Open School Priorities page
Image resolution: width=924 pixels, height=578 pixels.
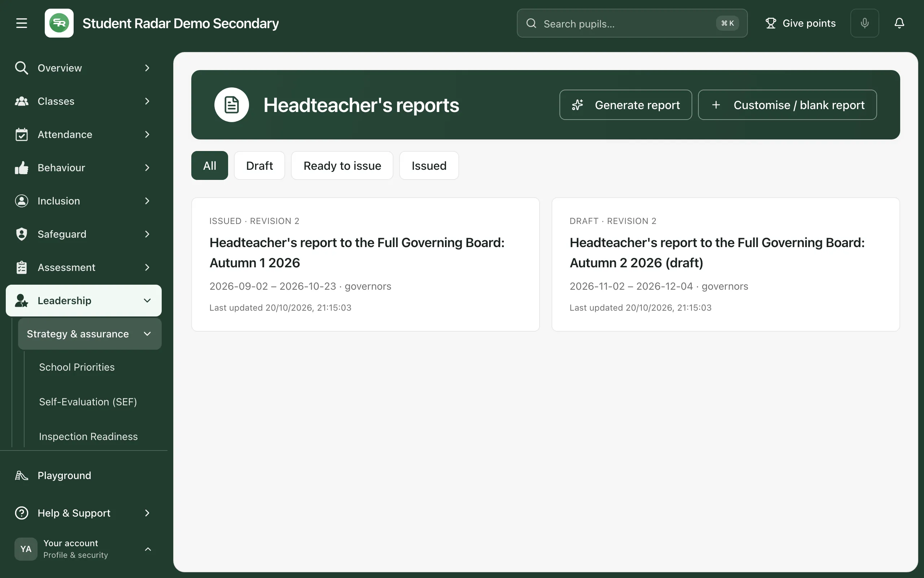[77, 367]
